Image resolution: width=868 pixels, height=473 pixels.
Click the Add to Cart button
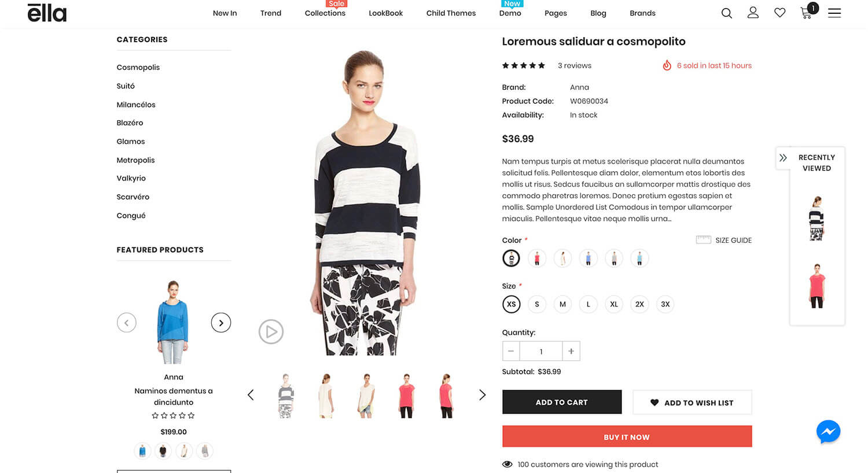562,402
